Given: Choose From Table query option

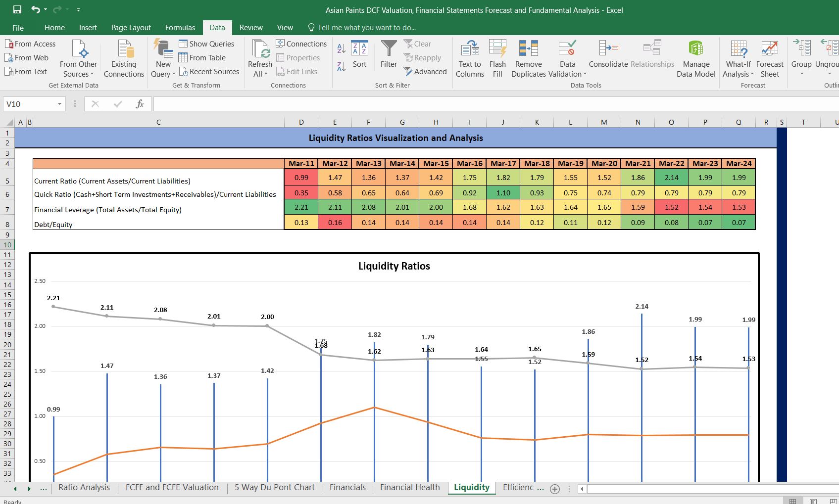Looking at the screenshot, I should coord(202,58).
